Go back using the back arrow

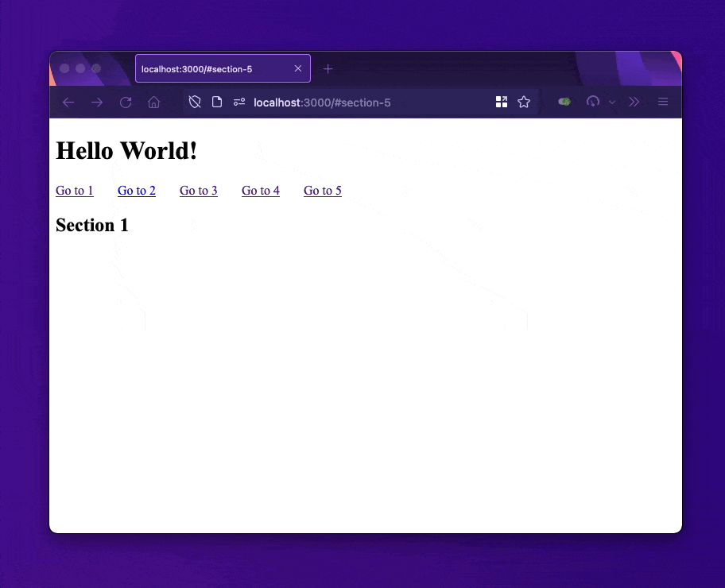point(68,103)
